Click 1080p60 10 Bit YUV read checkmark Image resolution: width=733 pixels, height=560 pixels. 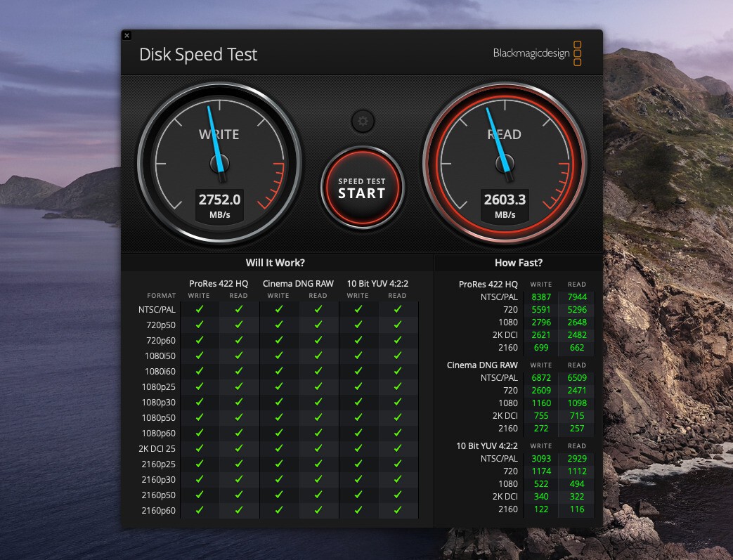[x=398, y=432]
